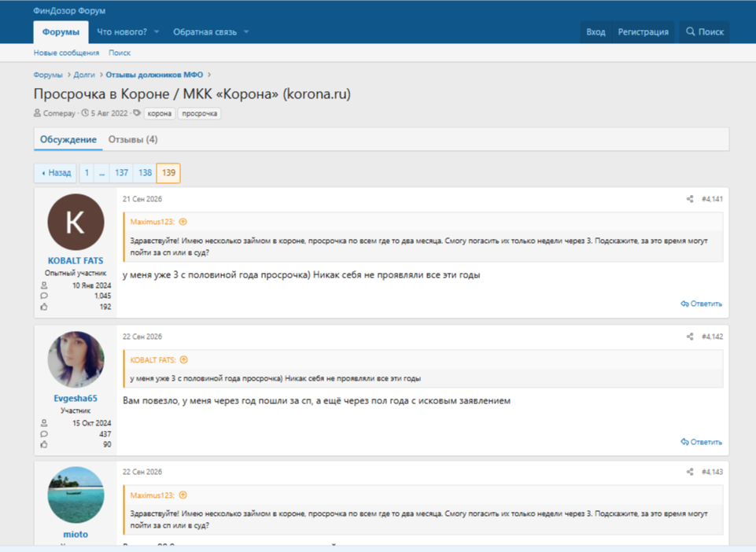Reply to KOBALT FATS post with Ответить
The image size is (756, 552).
[702, 304]
